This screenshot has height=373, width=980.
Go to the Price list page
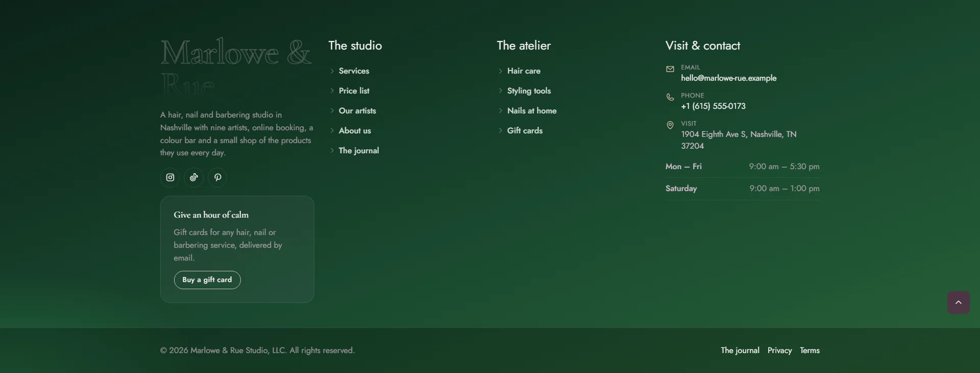[x=354, y=91]
